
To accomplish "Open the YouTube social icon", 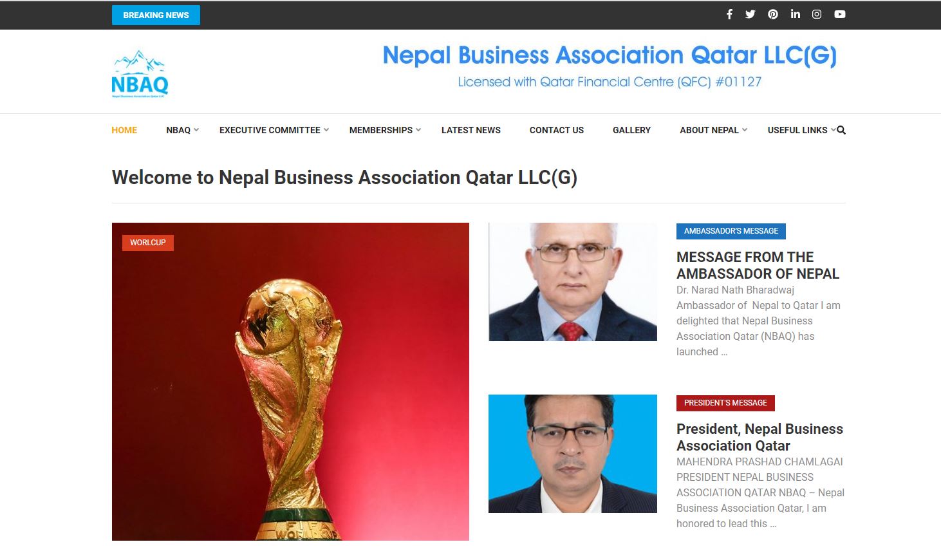I will click(x=840, y=14).
